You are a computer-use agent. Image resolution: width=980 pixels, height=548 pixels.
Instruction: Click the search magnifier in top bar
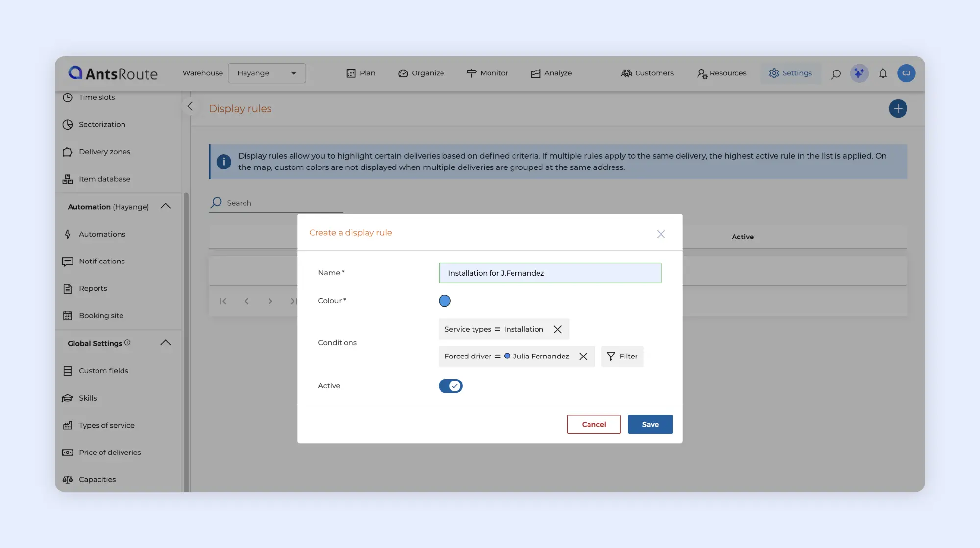click(x=836, y=74)
